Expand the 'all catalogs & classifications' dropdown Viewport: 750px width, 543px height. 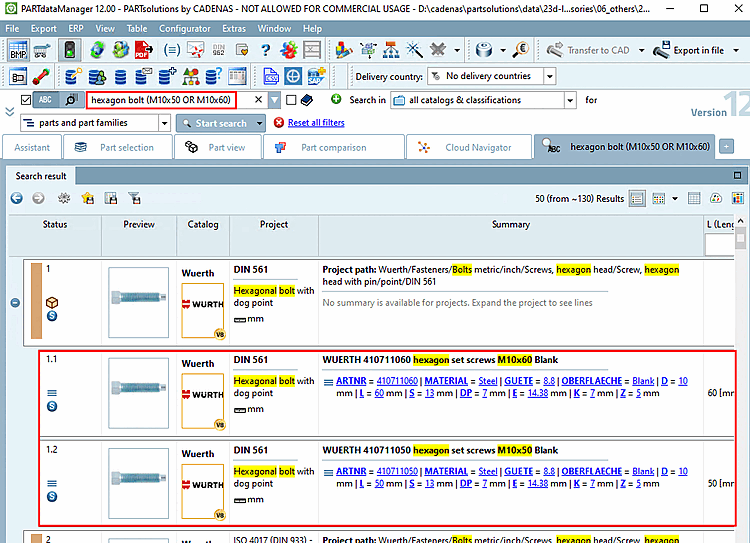(x=569, y=100)
